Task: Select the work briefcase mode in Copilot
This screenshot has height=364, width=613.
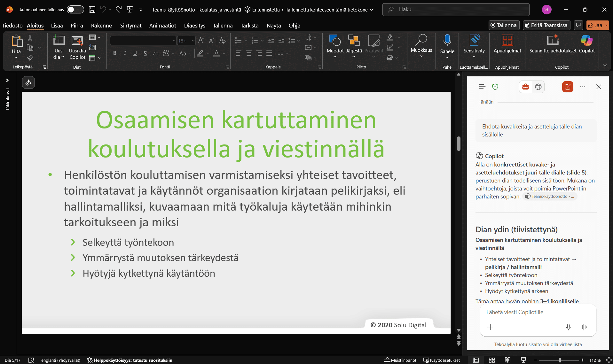Action: coord(525,87)
